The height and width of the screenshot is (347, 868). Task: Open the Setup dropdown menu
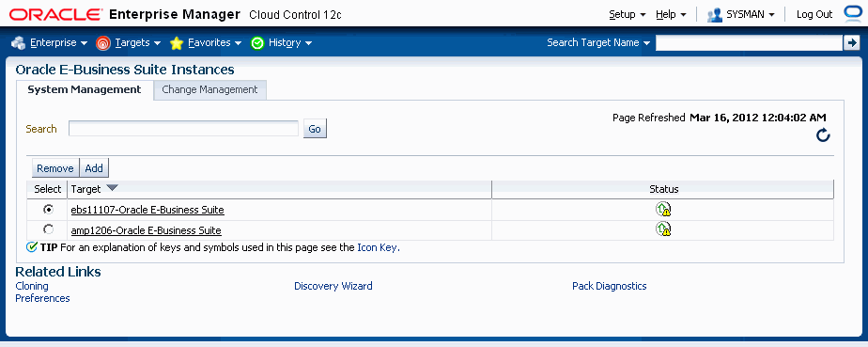point(628,14)
